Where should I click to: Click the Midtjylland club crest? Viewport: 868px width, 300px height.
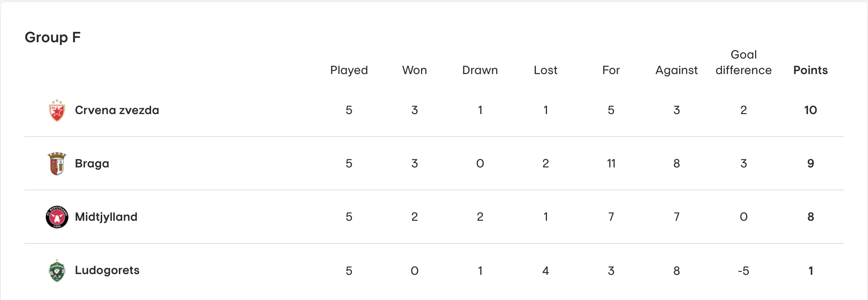[57, 217]
